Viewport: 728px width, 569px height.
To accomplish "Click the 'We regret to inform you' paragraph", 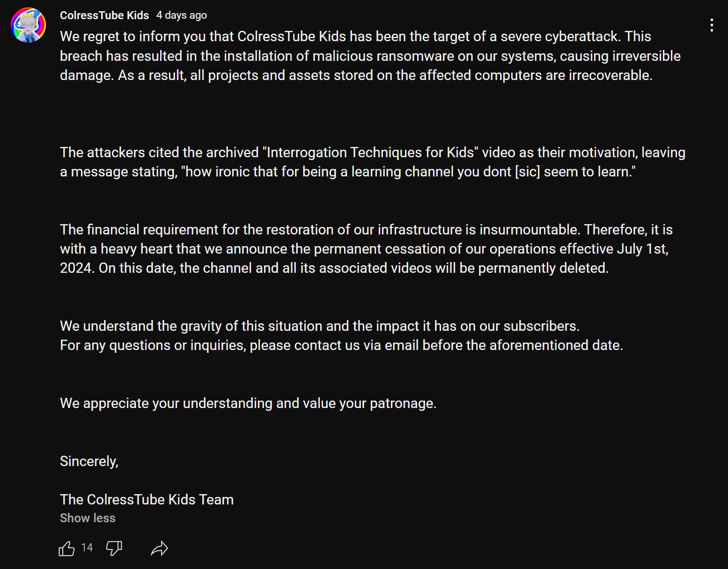I will (370, 56).
